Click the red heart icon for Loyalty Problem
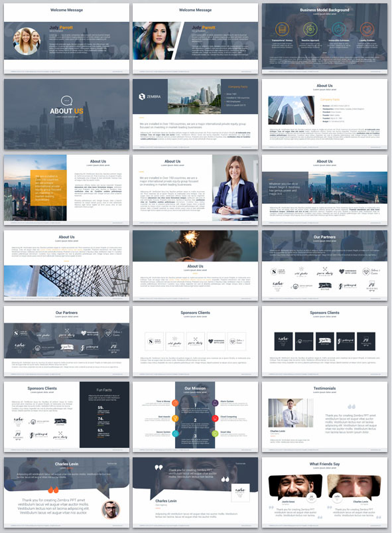This screenshot has height=533, width=392. click(367, 29)
